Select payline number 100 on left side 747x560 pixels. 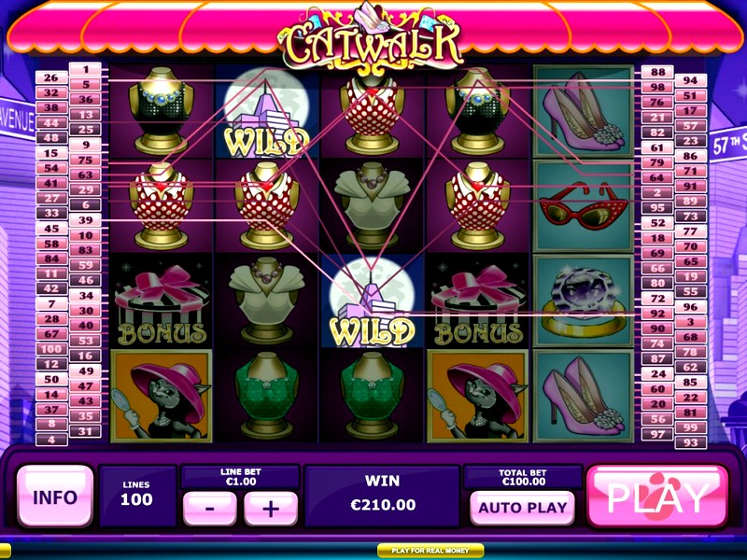pos(51,349)
